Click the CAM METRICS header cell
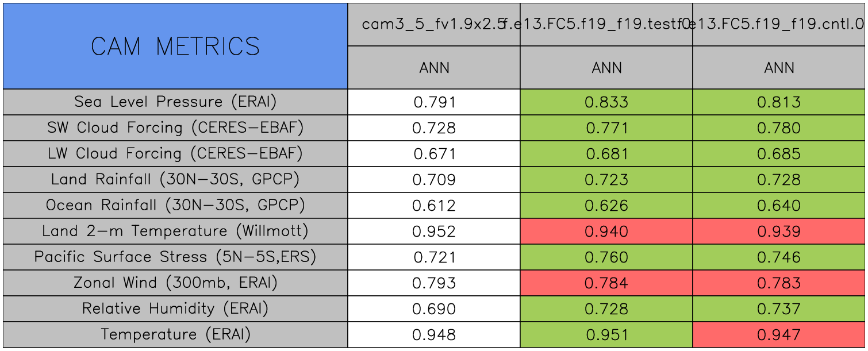Viewport: 868px width, 351px height. pyautogui.click(x=175, y=47)
